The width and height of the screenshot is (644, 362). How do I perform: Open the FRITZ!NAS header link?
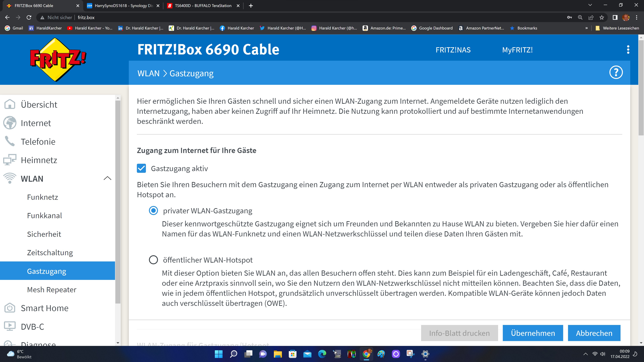click(453, 50)
